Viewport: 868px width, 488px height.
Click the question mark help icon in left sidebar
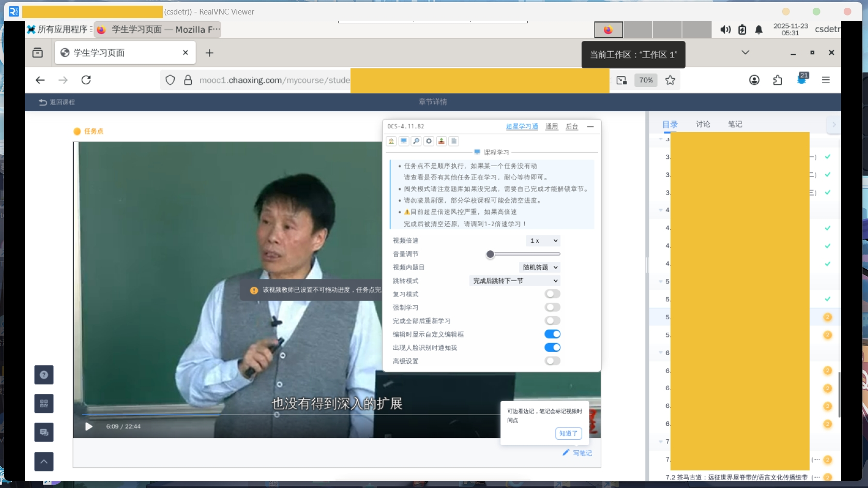coord(44,375)
